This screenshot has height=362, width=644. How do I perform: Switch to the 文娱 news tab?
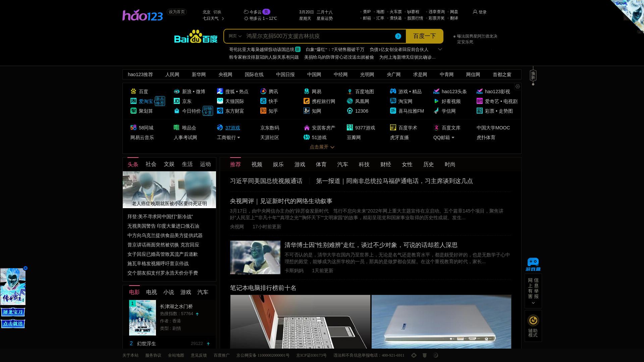click(169, 164)
